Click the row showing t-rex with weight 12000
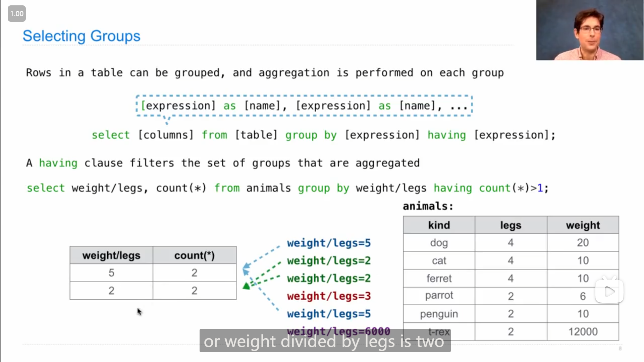The width and height of the screenshot is (644, 362). coord(511,331)
